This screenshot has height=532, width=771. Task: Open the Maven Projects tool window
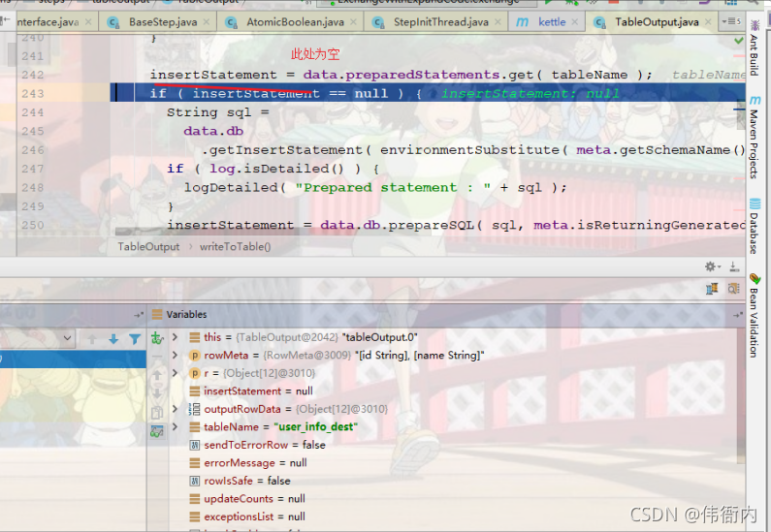(x=755, y=137)
